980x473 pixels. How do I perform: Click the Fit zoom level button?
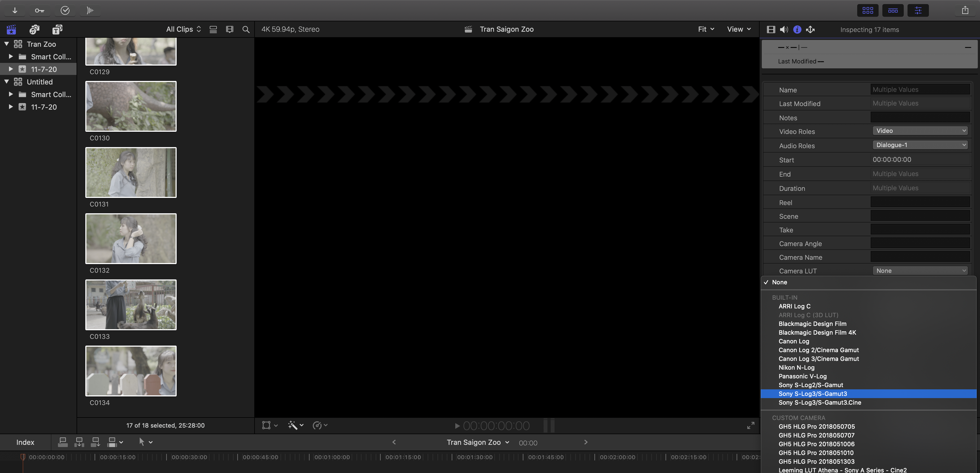[706, 29]
